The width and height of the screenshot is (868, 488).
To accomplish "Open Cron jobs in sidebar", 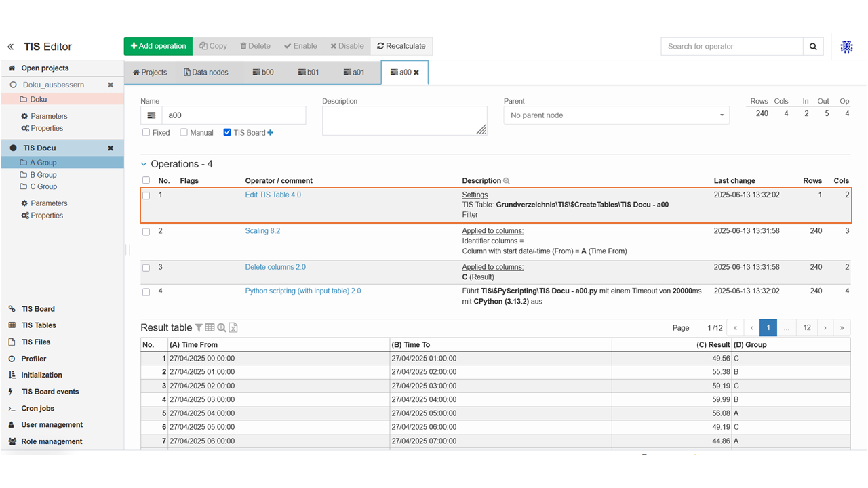I will click(x=37, y=409).
